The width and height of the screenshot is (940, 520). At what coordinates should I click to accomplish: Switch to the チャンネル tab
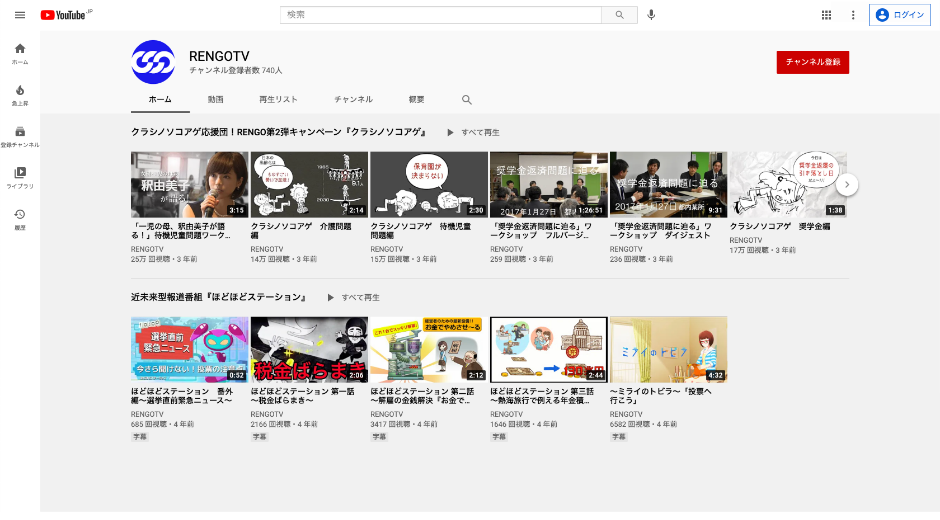pos(353,100)
